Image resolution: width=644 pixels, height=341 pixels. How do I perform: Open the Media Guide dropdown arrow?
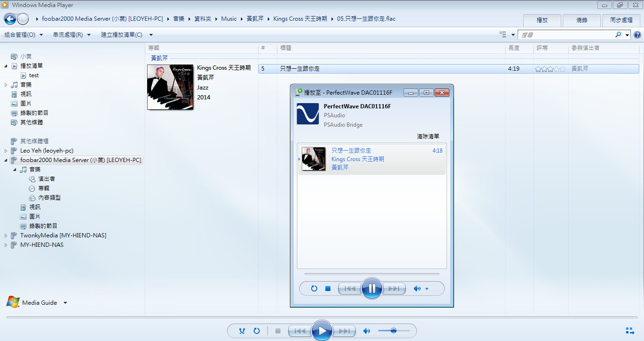tap(65, 303)
